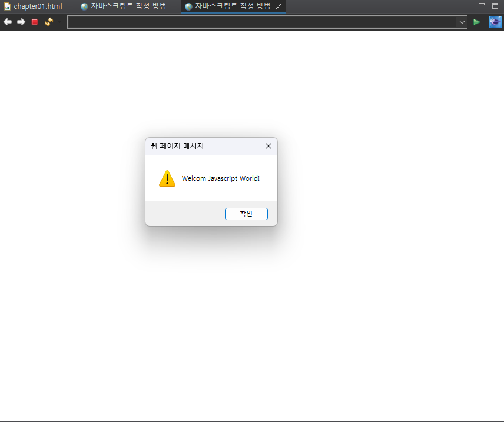
Task: Refresh the page with the yellow arrows icon
Action: tap(49, 22)
